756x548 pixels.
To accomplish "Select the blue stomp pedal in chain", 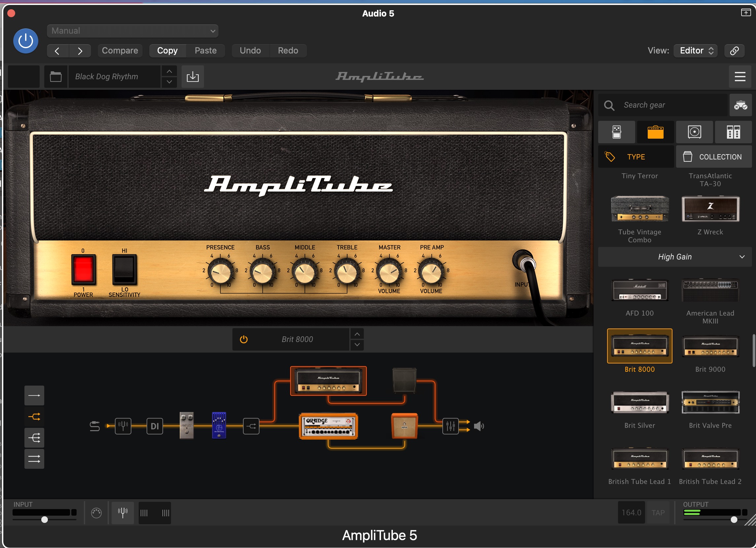I will [219, 426].
